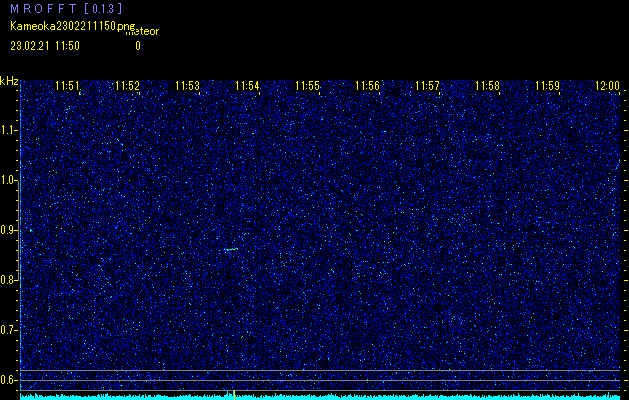Click the 11:52 time axis label
Viewport: 629px width, 400px height.
tap(128, 86)
